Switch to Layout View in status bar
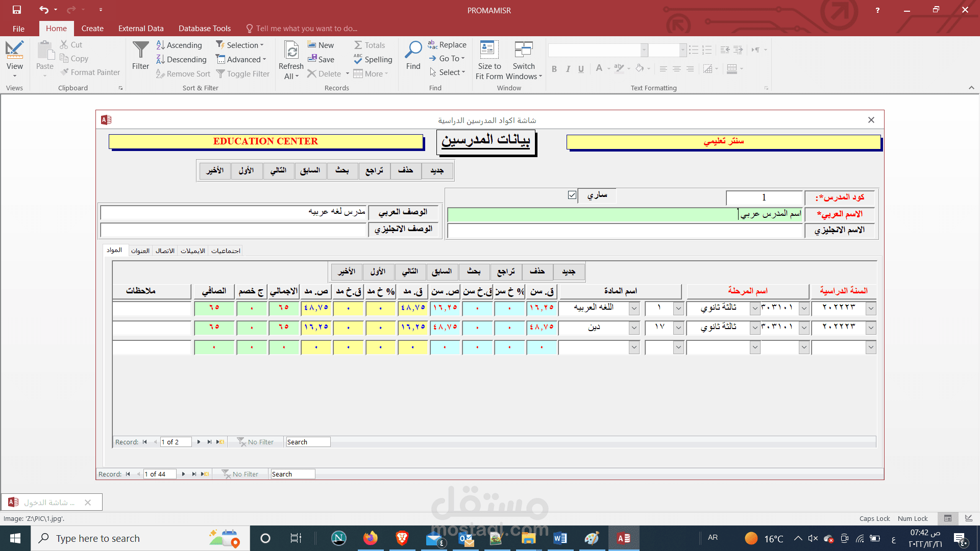 969,518
